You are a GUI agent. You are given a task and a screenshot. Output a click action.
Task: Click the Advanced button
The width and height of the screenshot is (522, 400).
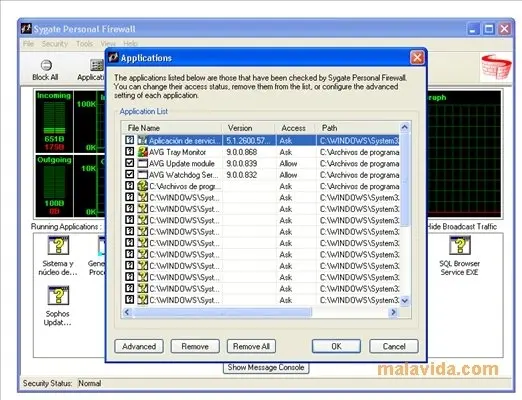point(139,346)
